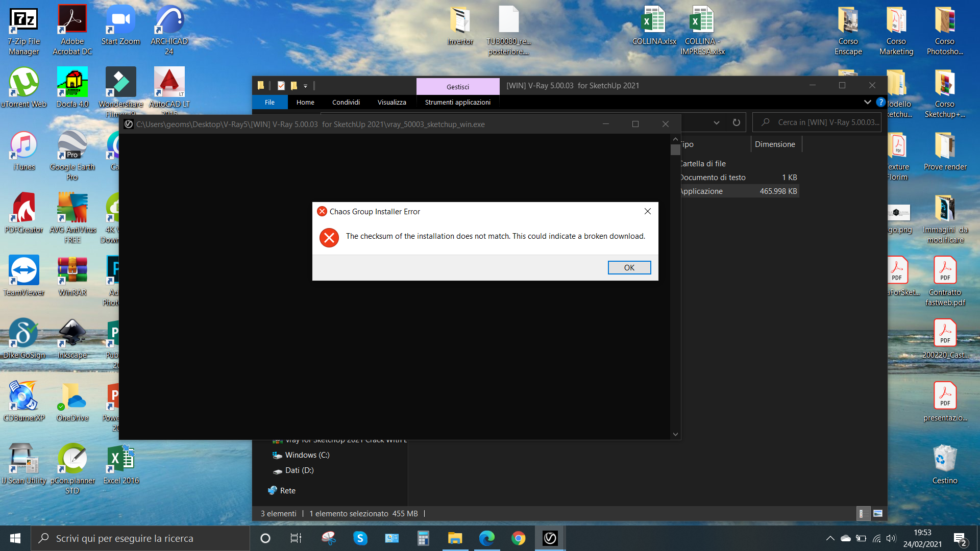Open Task View on the taskbar
Image resolution: width=980 pixels, height=551 pixels.
coord(296,538)
